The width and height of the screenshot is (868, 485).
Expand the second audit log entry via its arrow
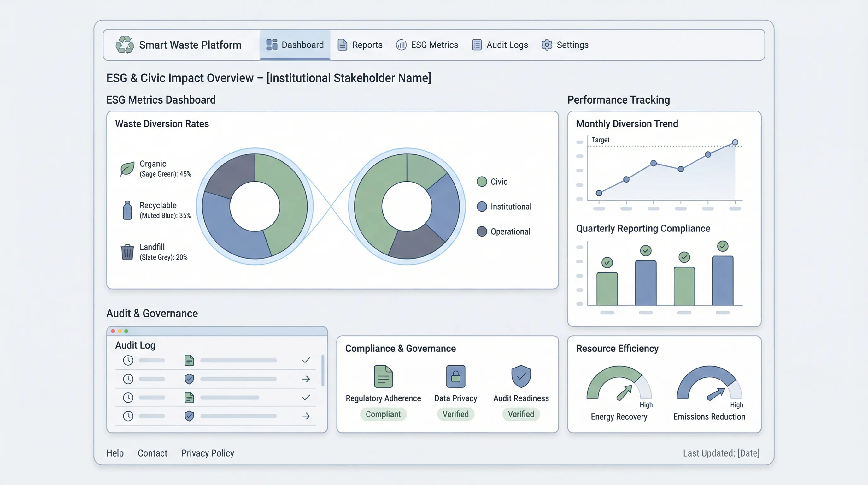click(306, 379)
